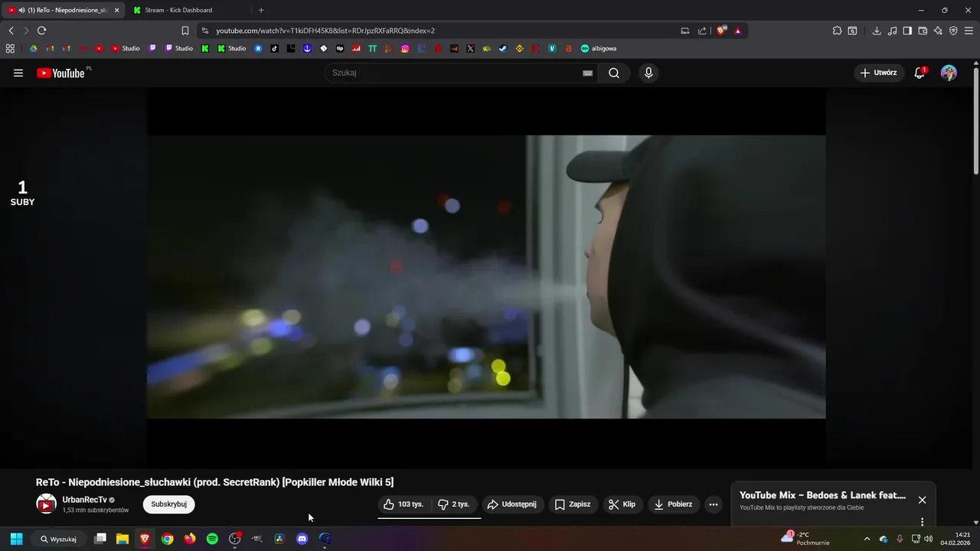Open the YouTube Mix playlist options menu
The image size is (980, 551).
click(922, 522)
